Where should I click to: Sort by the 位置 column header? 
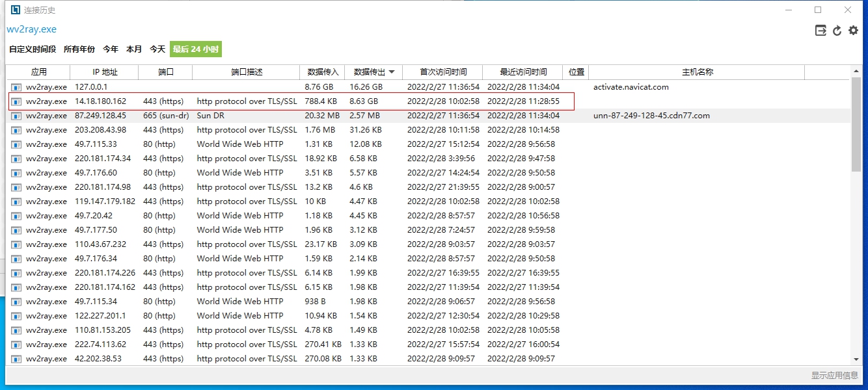click(x=576, y=72)
